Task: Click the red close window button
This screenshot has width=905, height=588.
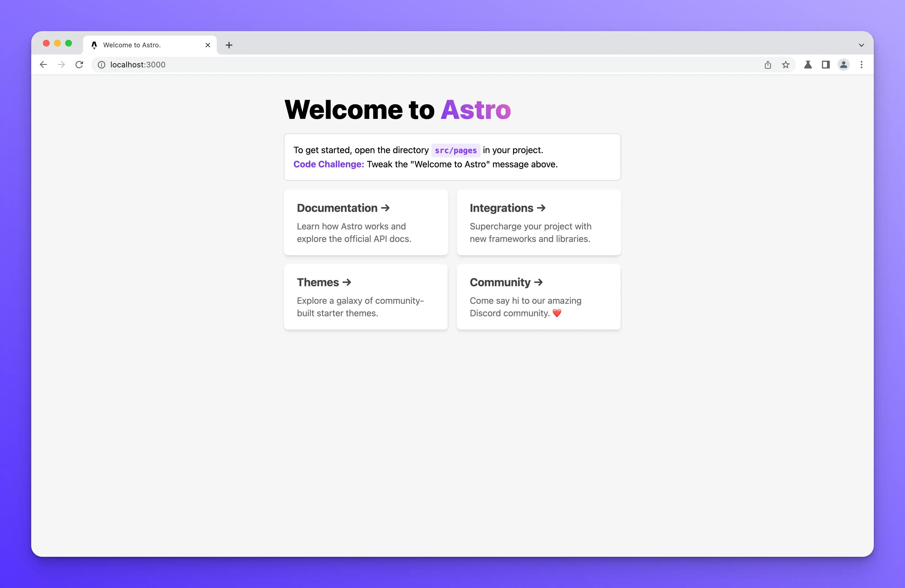Action: click(46, 43)
